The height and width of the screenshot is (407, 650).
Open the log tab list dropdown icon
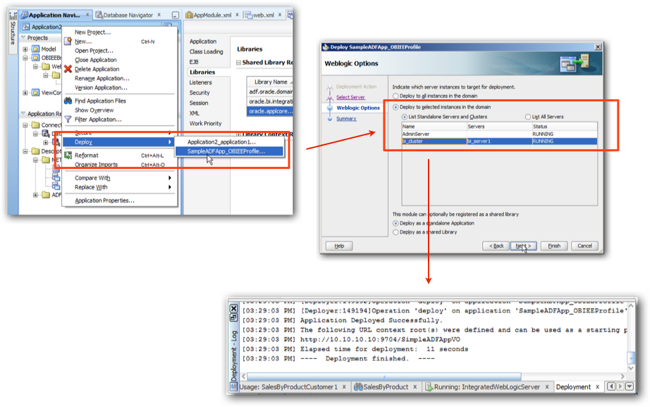pyautogui.click(x=629, y=387)
